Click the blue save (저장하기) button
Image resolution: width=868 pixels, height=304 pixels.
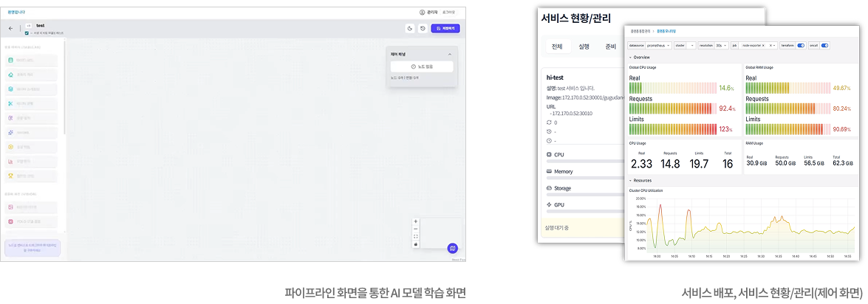pos(445,29)
